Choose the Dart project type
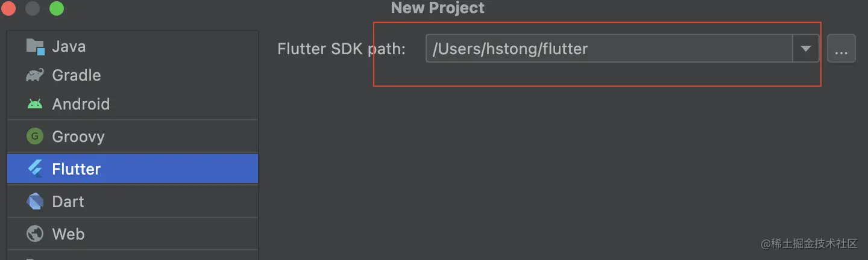868x260 pixels. (x=68, y=202)
